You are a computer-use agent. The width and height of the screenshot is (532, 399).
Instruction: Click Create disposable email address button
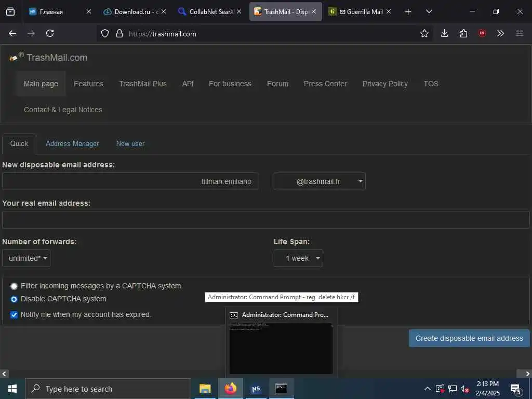pos(469,338)
